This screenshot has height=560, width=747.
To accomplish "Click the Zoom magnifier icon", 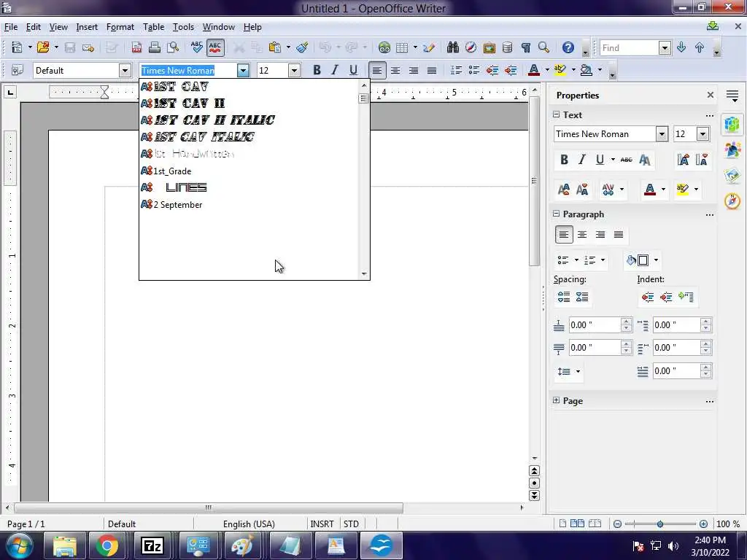I will click(x=543, y=47).
